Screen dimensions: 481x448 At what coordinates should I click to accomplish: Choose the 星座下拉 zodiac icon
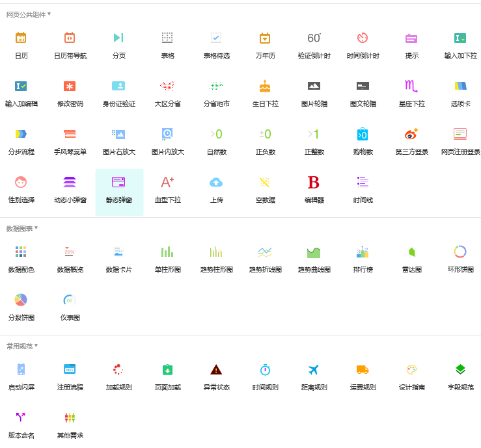(411, 86)
